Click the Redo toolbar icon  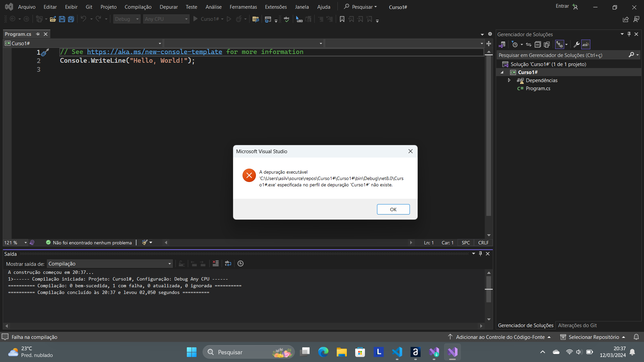point(98,19)
